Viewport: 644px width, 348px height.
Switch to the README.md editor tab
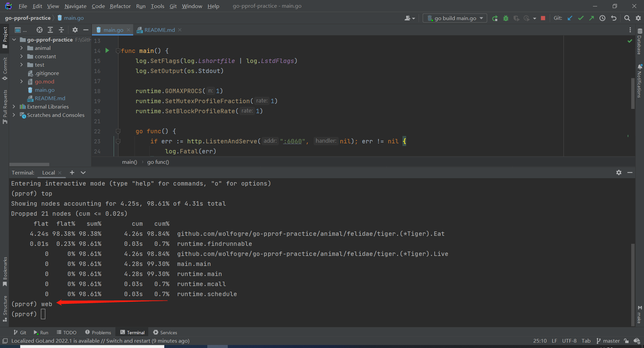pyautogui.click(x=159, y=30)
